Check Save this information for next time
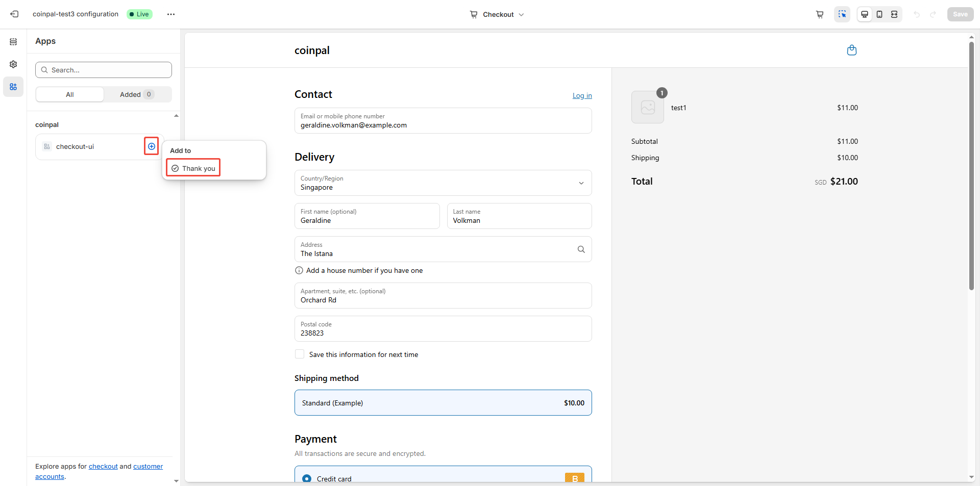Screen dimensions: 980x486 click(300, 354)
